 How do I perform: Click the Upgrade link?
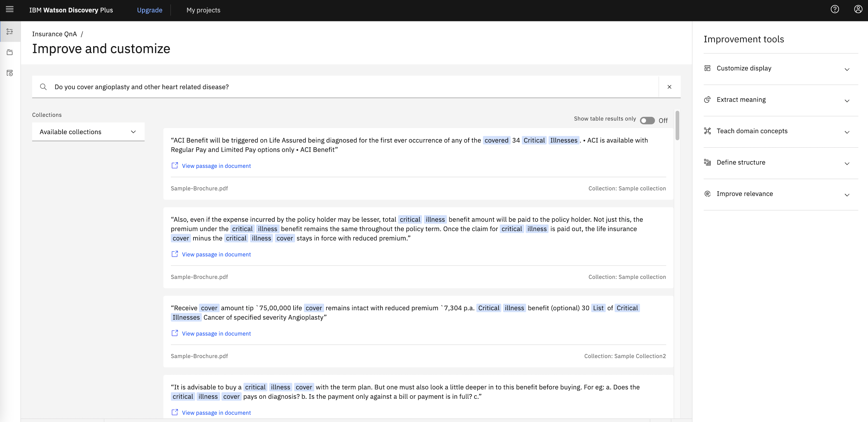coord(149,10)
